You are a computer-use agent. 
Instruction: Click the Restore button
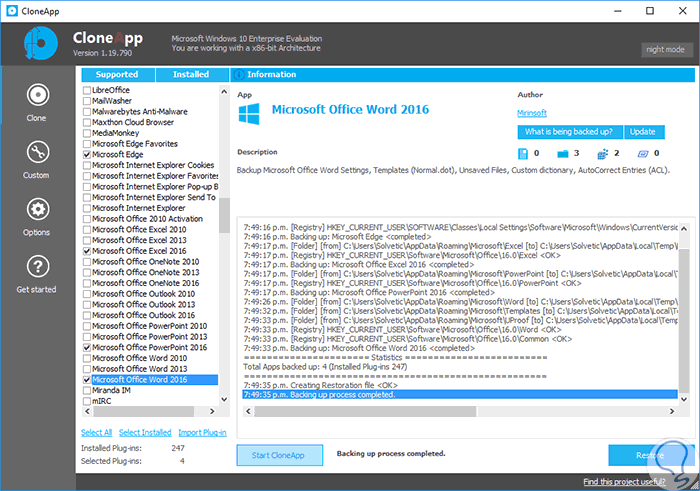(651, 455)
